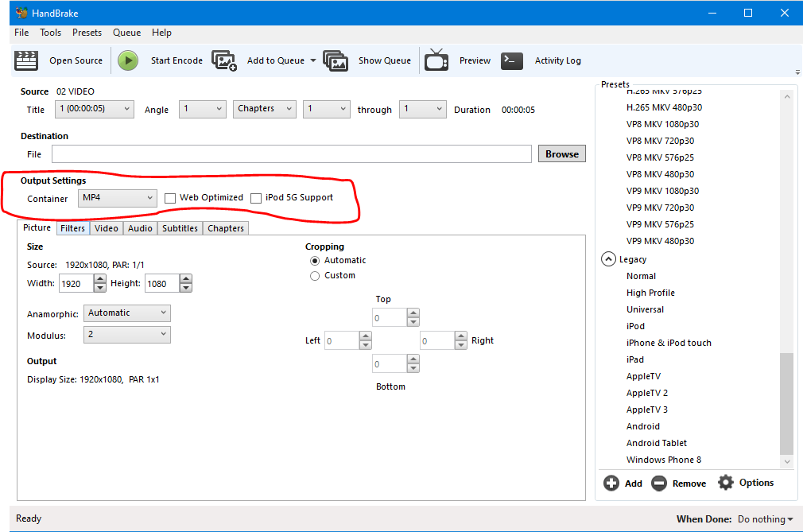Select the AppleTV 3 preset
803x532 pixels.
[647, 410]
